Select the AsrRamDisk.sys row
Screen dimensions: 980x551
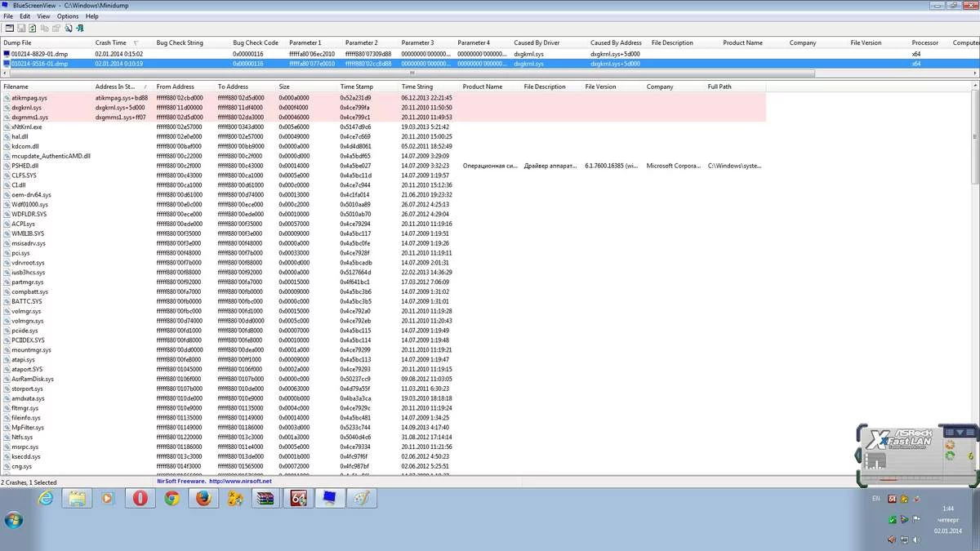click(383, 379)
